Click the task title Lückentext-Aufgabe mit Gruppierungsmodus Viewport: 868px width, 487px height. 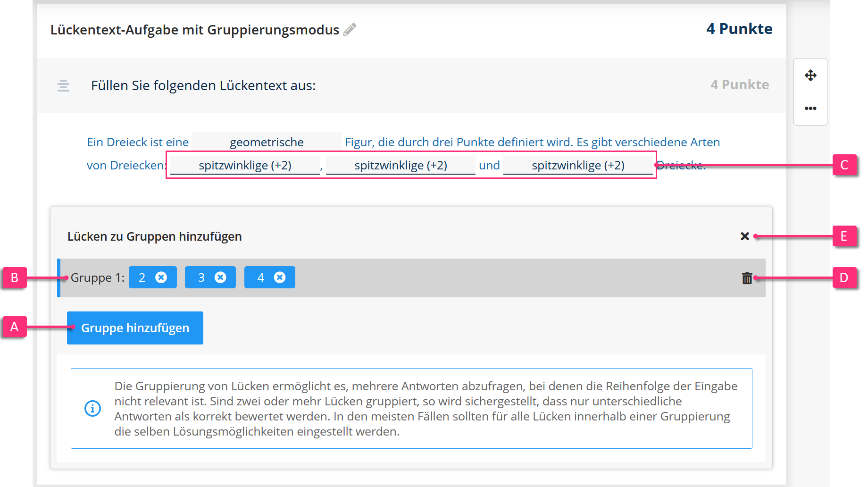[x=195, y=30]
